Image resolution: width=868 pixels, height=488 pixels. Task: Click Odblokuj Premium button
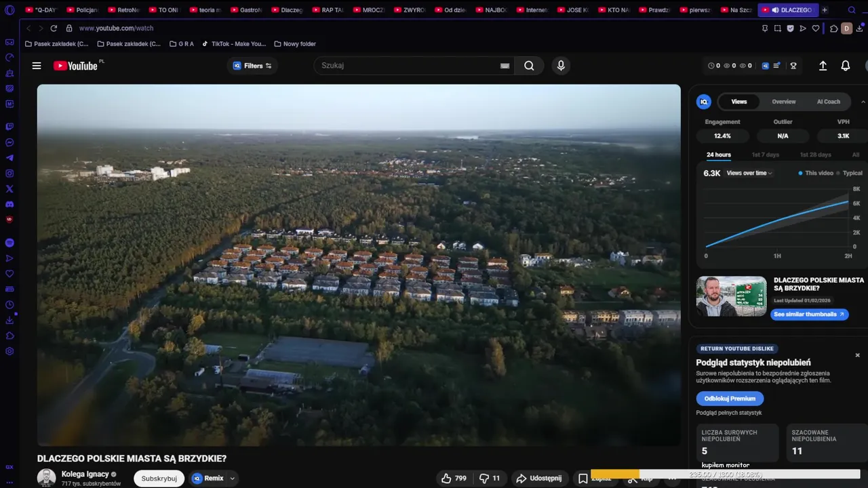pyautogui.click(x=730, y=399)
